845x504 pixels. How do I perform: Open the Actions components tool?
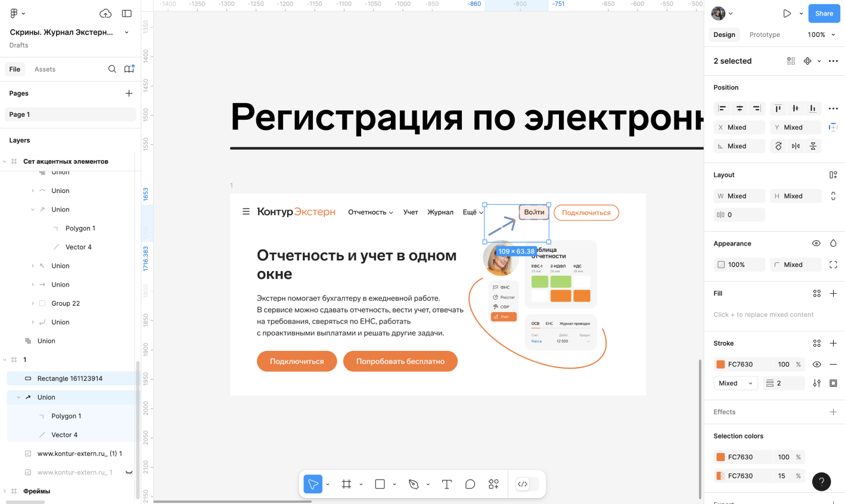493,484
